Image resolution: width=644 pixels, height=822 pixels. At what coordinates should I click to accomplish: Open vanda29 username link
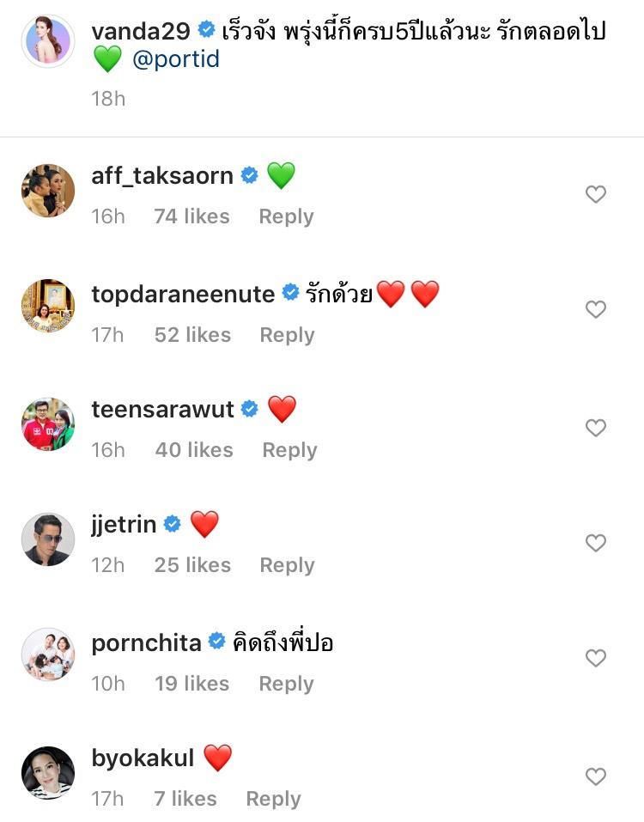(x=142, y=31)
